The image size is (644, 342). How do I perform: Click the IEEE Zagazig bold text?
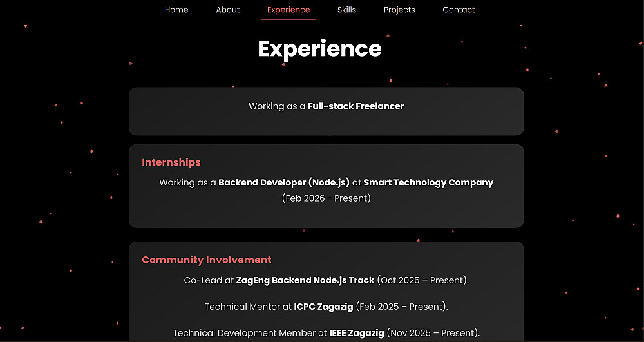click(x=357, y=333)
